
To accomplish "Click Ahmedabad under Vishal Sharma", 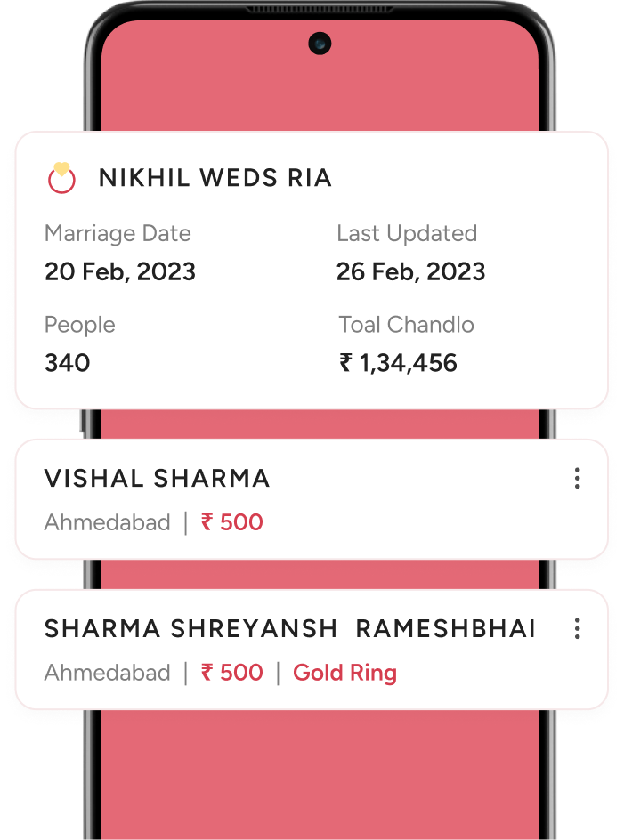I will click(x=107, y=522).
